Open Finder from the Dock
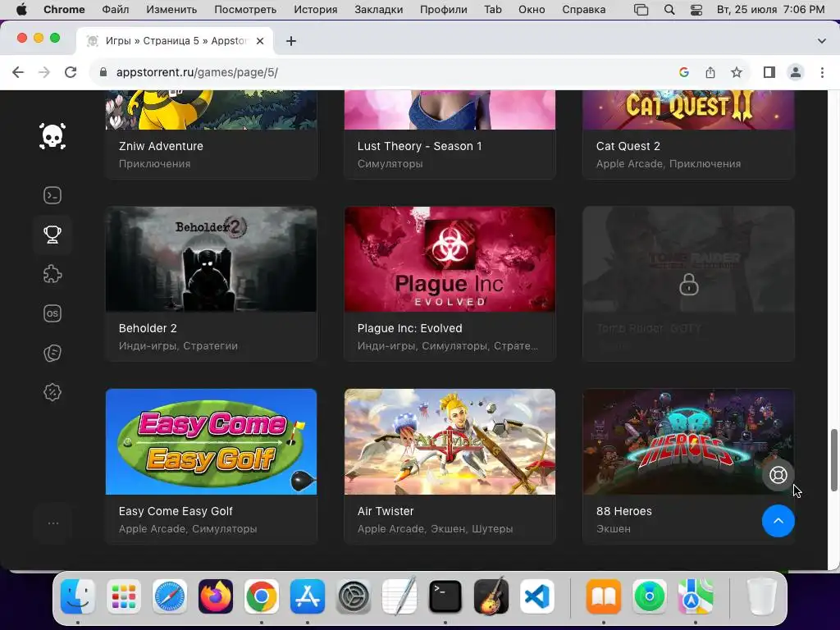Image resolution: width=840 pixels, height=630 pixels. point(78,596)
